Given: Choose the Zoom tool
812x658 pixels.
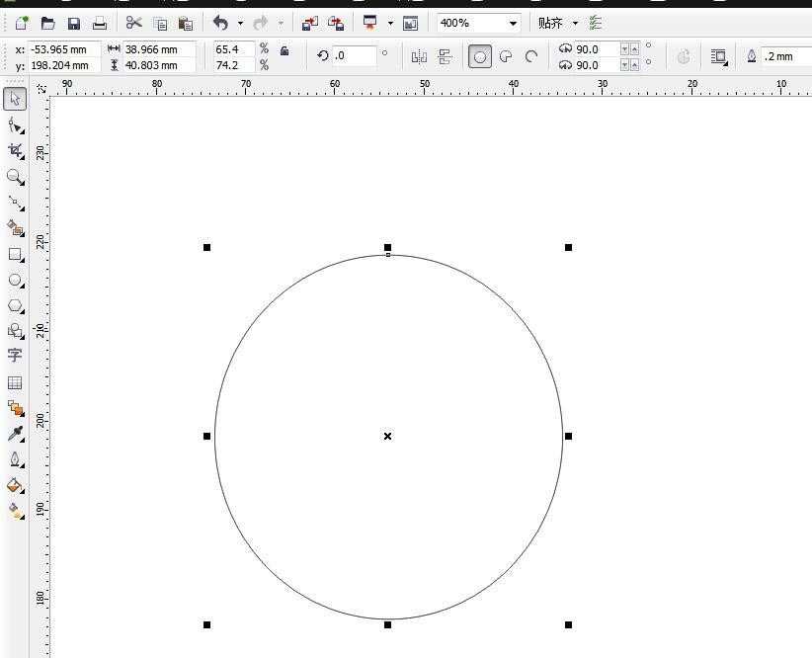Looking at the screenshot, I should [15, 178].
